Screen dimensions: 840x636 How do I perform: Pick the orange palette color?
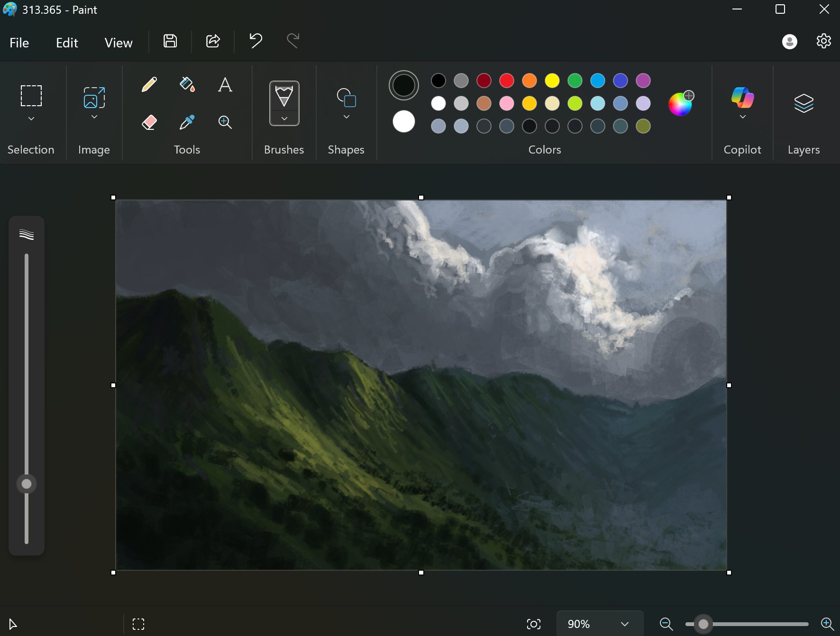[x=530, y=81]
